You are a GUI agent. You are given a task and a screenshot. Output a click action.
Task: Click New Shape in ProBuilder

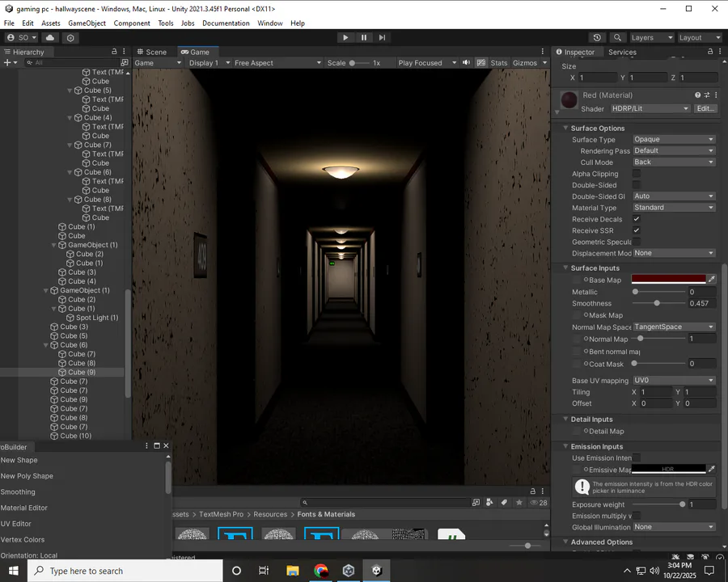19,460
